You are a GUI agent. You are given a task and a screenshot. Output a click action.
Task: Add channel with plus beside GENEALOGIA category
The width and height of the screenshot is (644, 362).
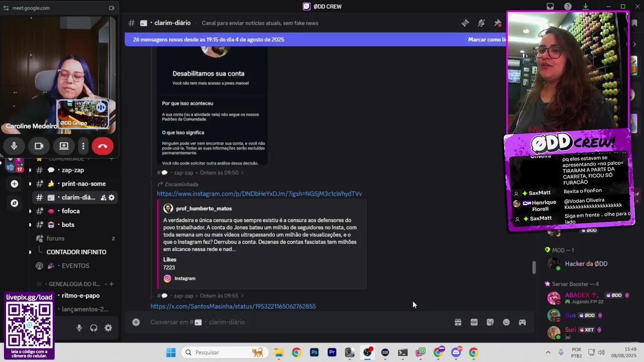pos(111,284)
